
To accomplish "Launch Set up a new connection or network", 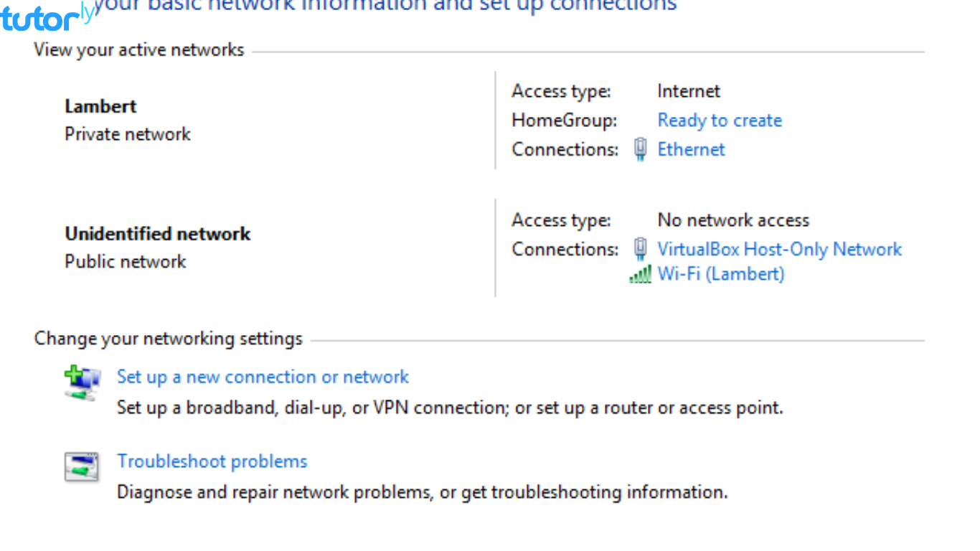I will point(263,377).
